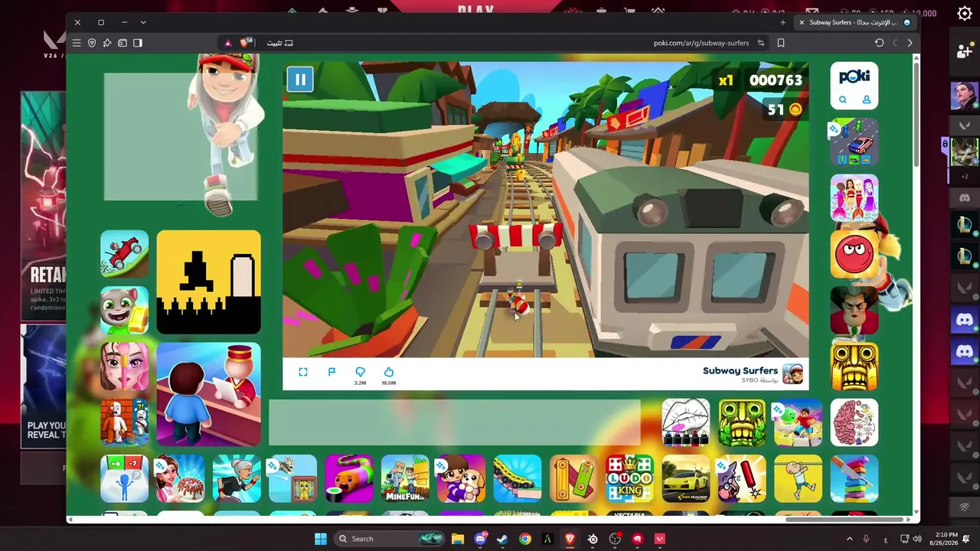Report the game with the flag icon
The width and height of the screenshot is (980, 551).
332,372
